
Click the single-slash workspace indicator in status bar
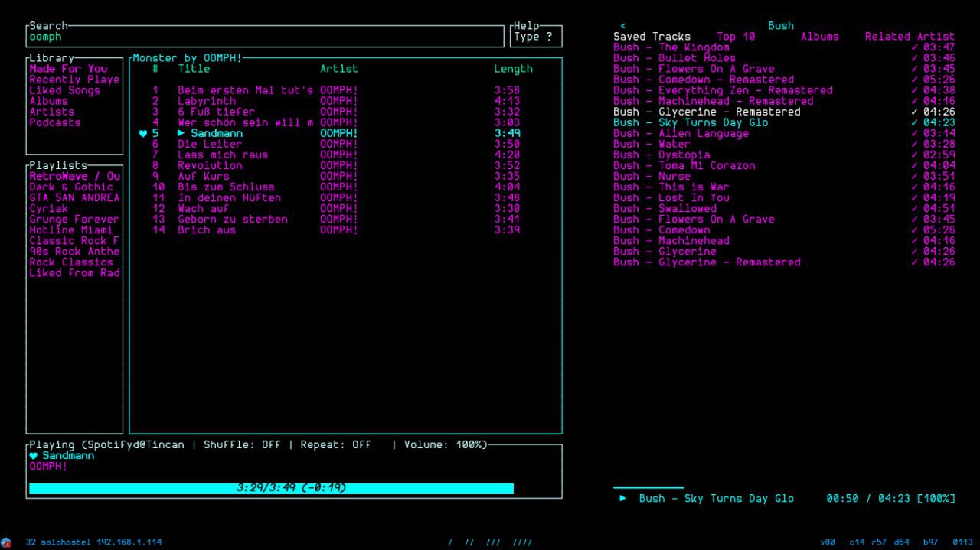(x=451, y=542)
